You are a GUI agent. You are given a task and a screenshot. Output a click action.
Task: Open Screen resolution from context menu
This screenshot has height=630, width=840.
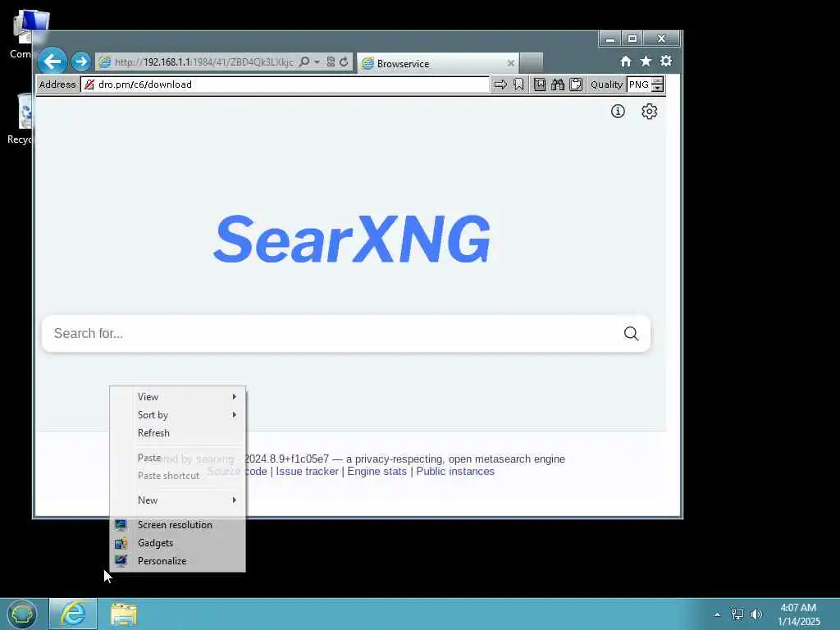[177, 525]
